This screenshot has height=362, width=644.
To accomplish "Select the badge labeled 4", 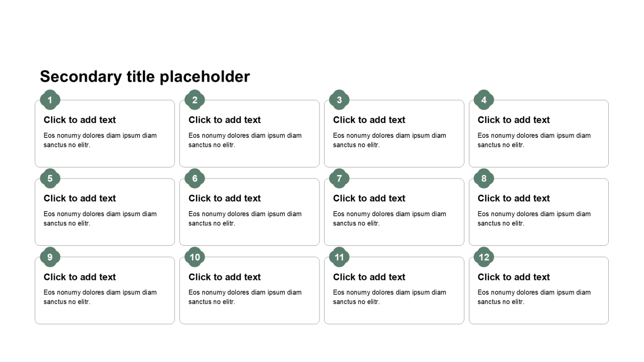I will 484,100.
